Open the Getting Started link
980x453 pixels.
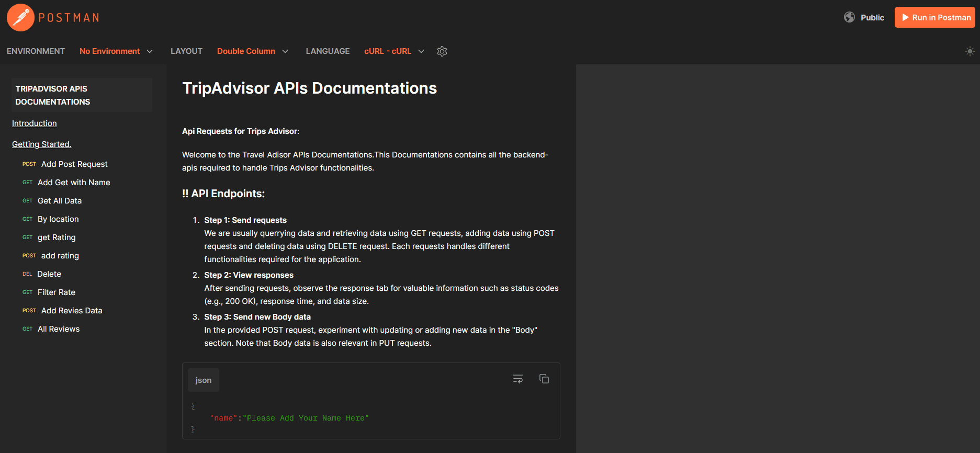[42, 144]
